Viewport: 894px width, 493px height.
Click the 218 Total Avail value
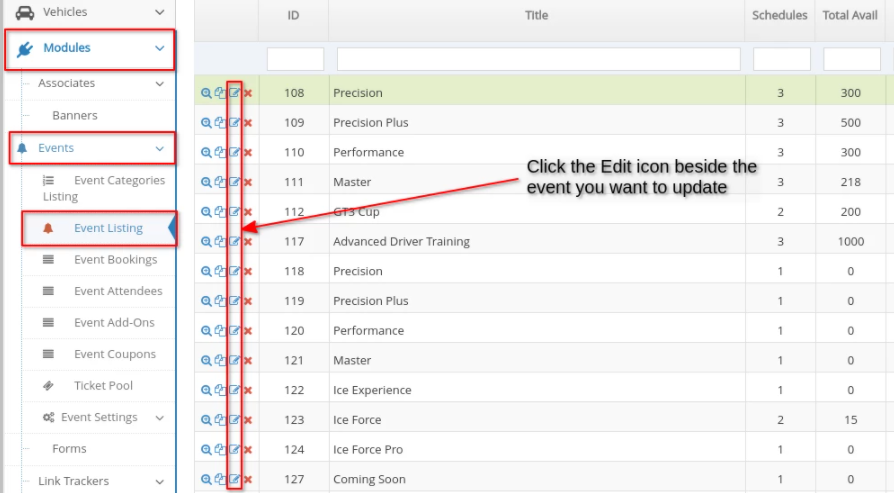(851, 182)
